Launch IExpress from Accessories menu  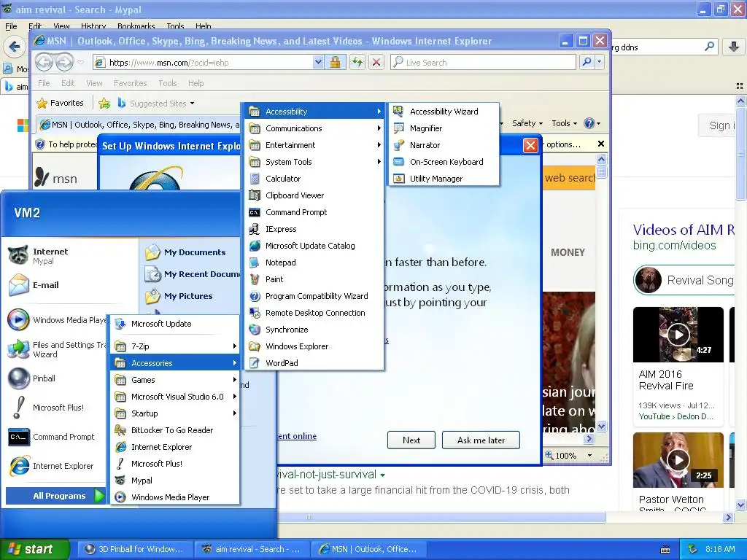[x=314, y=229]
